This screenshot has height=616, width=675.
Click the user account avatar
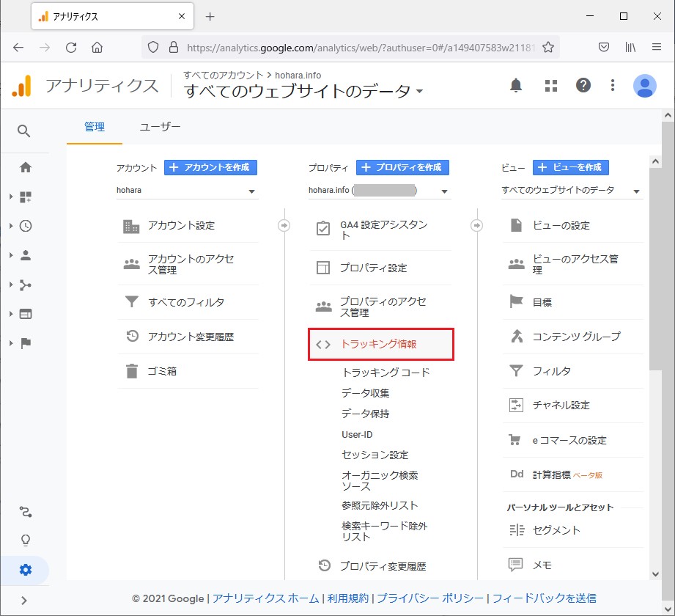[644, 86]
